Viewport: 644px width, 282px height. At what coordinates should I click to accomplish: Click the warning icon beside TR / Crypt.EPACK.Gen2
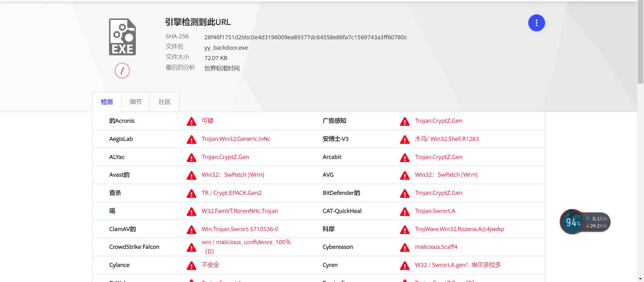pos(192,193)
